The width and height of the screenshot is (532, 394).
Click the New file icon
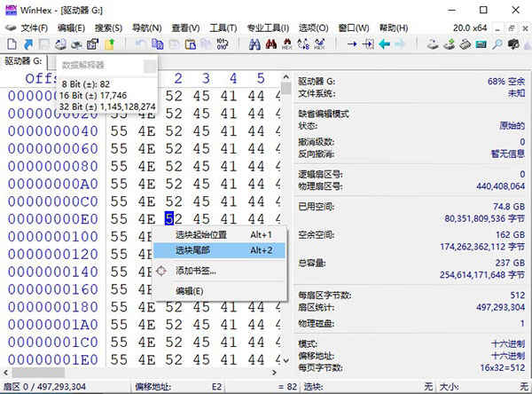tap(12, 44)
